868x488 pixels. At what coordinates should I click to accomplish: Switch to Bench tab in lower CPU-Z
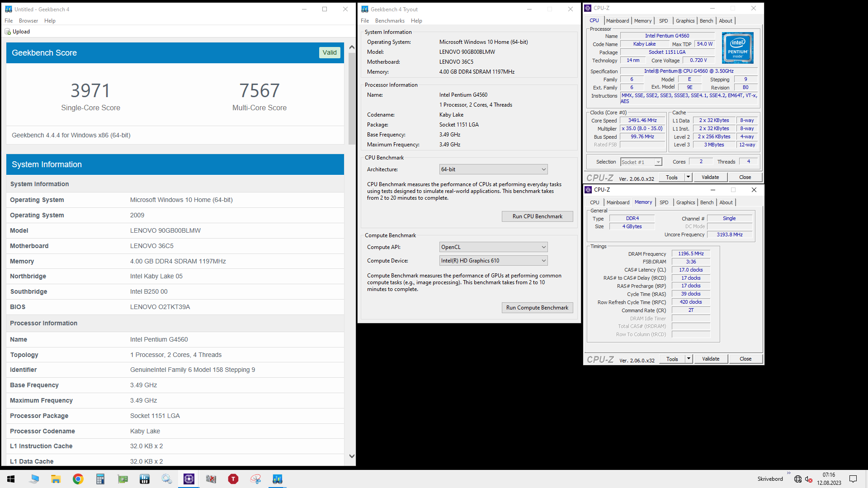tap(707, 202)
